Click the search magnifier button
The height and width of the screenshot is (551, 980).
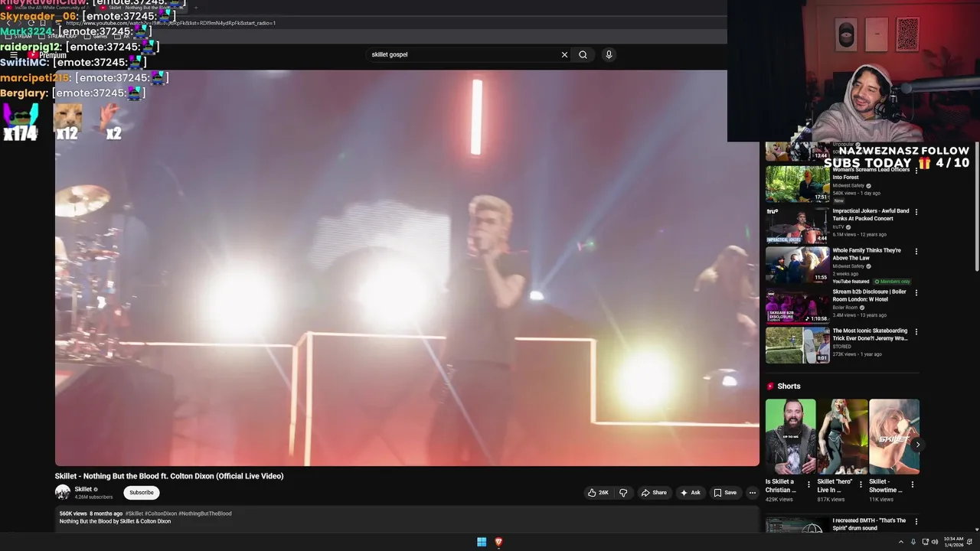click(x=583, y=54)
